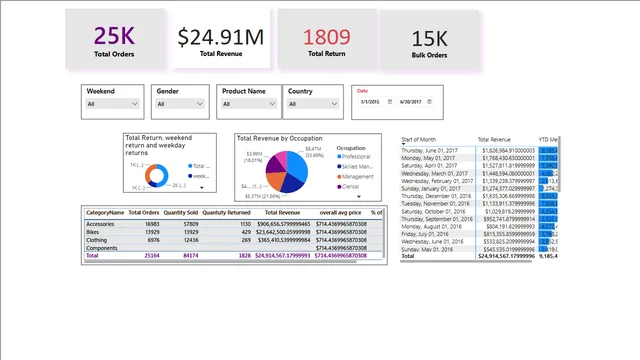Select the Clothing row in category table
The width and height of the screenshot is (640, 360).
pos(233,240)
